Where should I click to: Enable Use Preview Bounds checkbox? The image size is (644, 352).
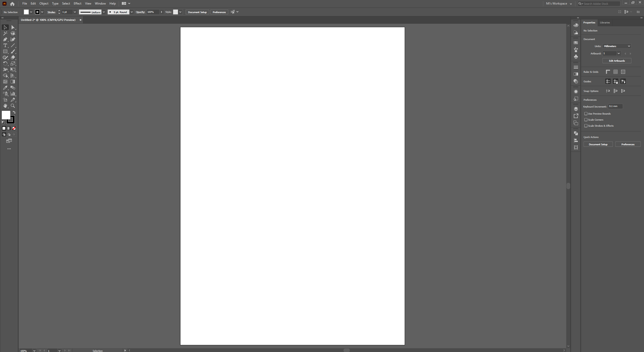click(x=586, y=114)
